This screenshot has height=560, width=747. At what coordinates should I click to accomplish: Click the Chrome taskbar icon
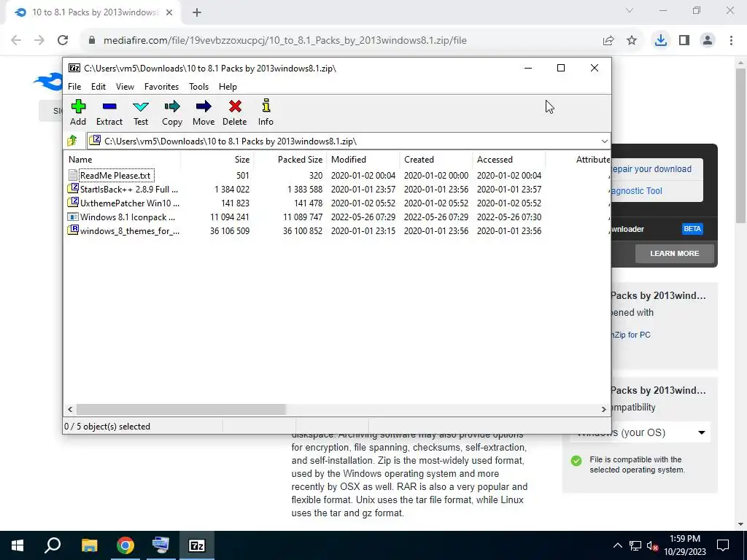(125, 545)
